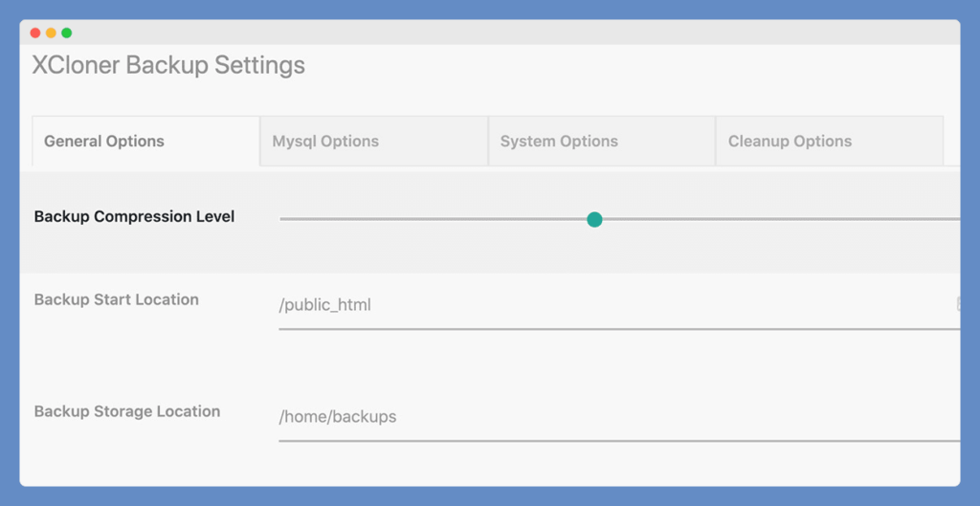The image size is (980, 506).
Task: Maximize the window with the green button
Action: [67, 33]
